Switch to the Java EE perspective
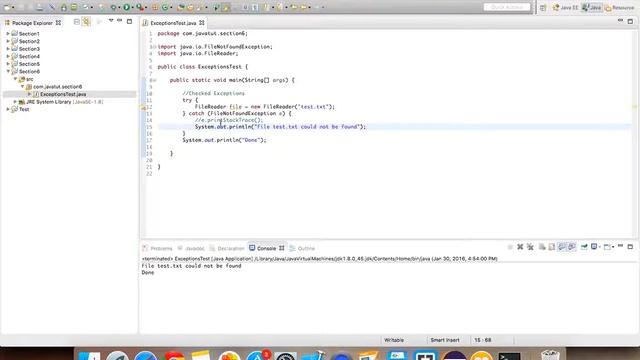This screenshot has height=360, width=640. (565, 7)
